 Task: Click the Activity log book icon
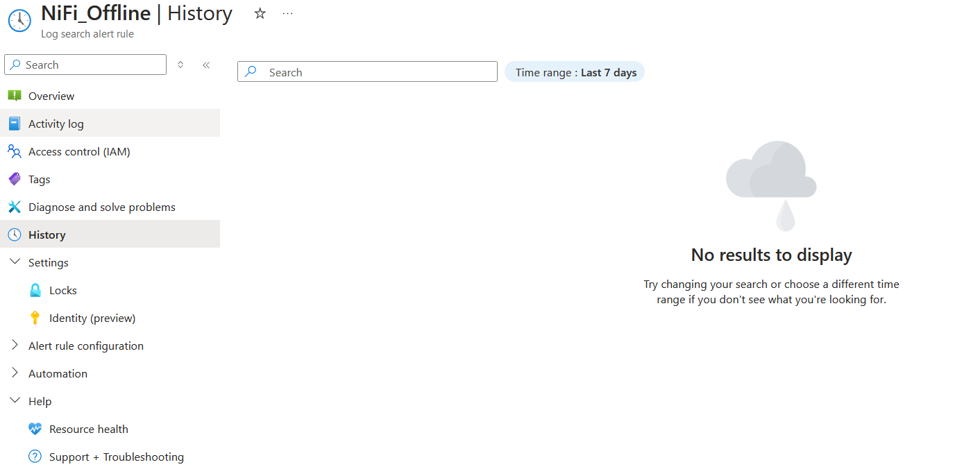point(15,124)
